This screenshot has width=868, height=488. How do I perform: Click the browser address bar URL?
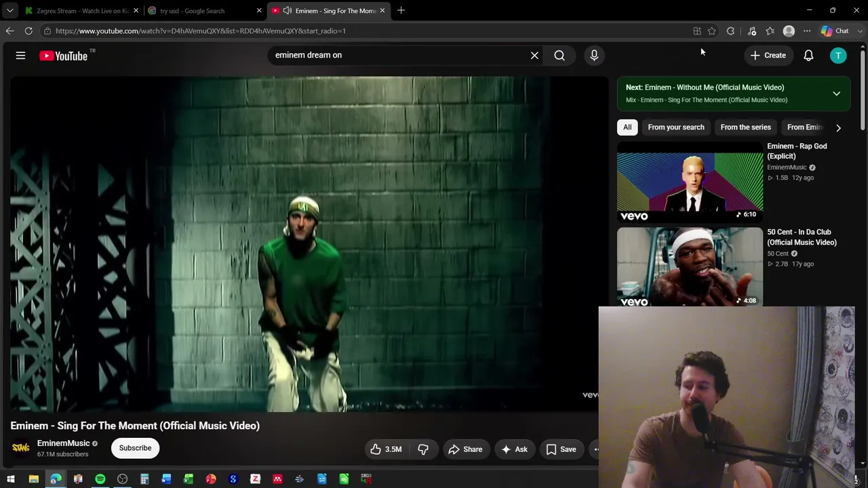click(201, 30)
